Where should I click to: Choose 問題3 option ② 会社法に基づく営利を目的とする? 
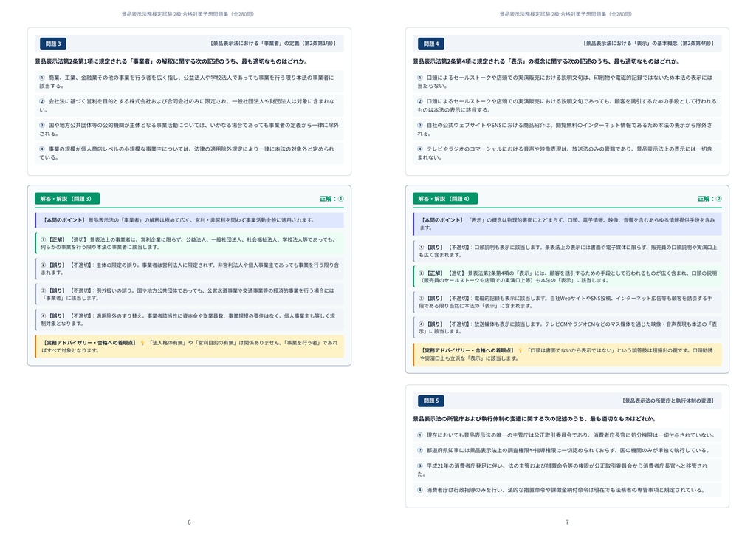pos(189,106)
